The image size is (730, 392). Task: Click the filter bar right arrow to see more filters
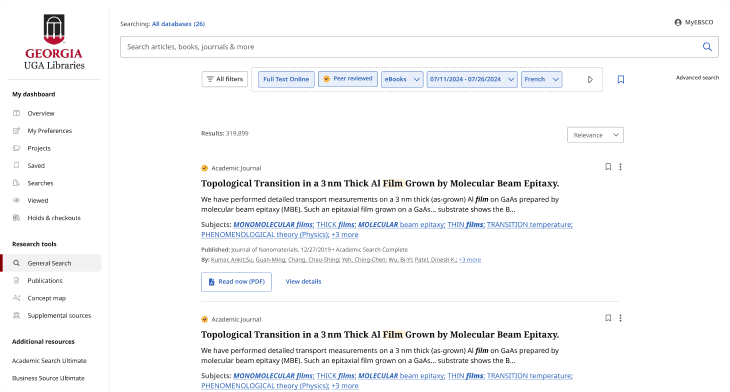coord(590,80)
